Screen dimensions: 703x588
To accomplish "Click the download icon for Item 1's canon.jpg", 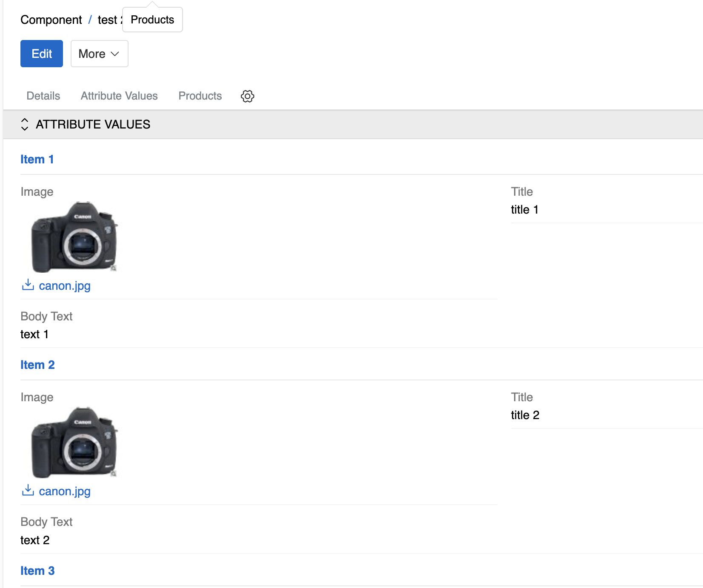I will click(28, 285).
